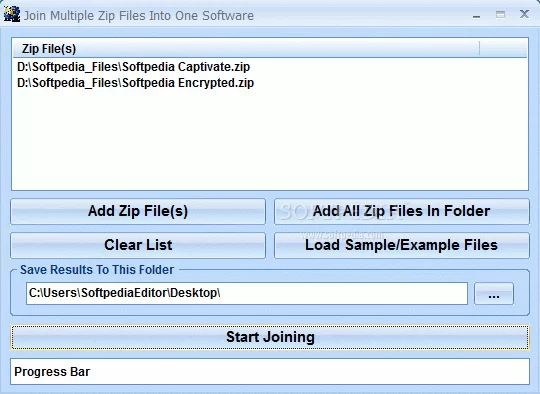Load Sample/Example Files
Viewport: 540px width, 394px height.
click(402, 245)
